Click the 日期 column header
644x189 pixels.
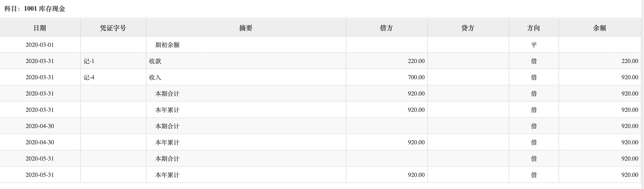[40, 28]
